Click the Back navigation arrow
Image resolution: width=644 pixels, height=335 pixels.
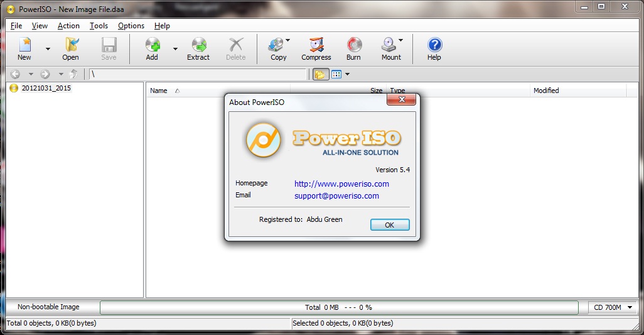pos(15,74)
